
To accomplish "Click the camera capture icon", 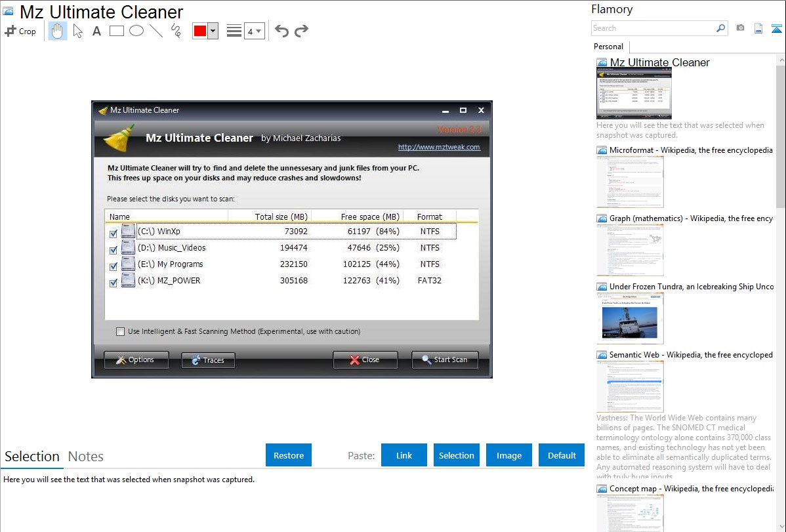I will [740, 28].
